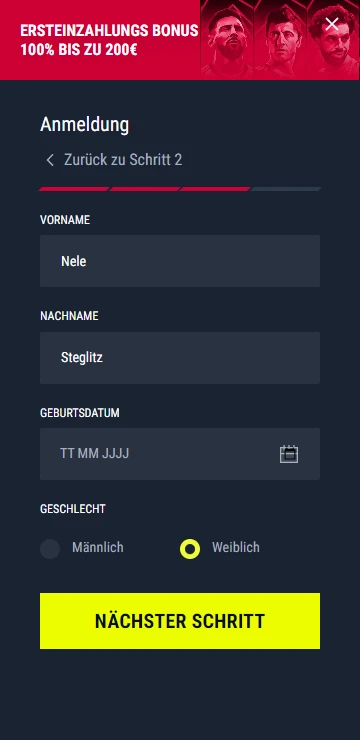Select the Männlich radio button

[50, 549]
